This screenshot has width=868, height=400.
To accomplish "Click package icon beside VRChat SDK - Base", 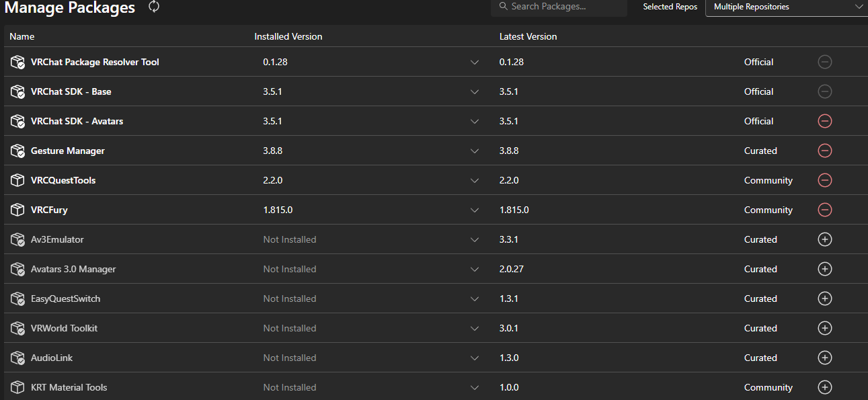I will (x=17, y=91).
